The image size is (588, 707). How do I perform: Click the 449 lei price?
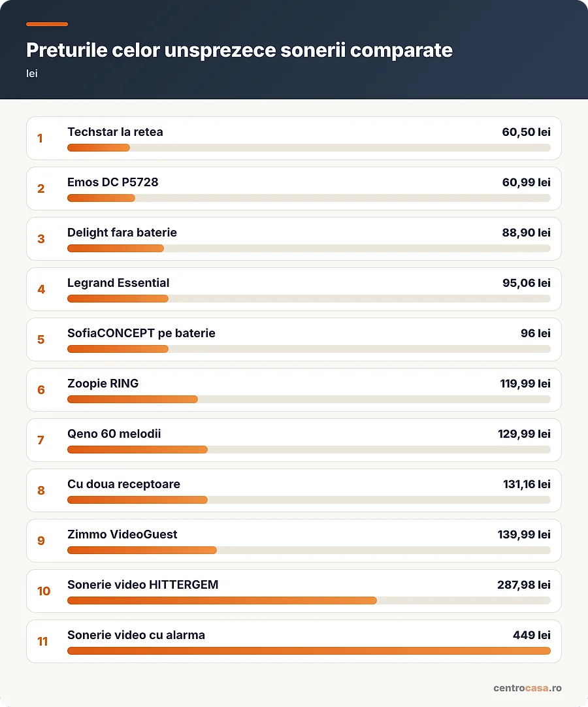point(532,635)
